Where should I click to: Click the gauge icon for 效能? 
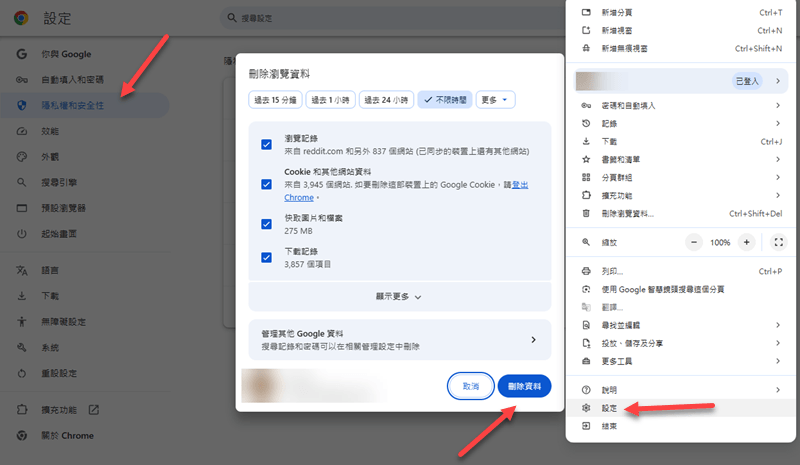tap(21, 131)
